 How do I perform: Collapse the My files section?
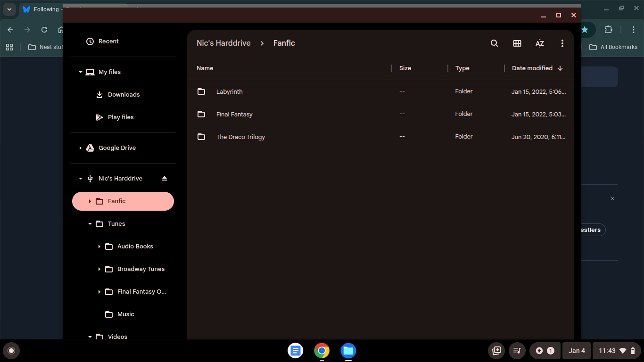(81, 72)
